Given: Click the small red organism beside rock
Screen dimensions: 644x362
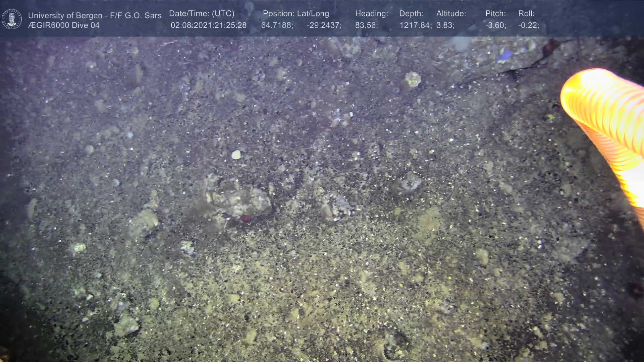Looking at the screenshot, I should 246,219.
